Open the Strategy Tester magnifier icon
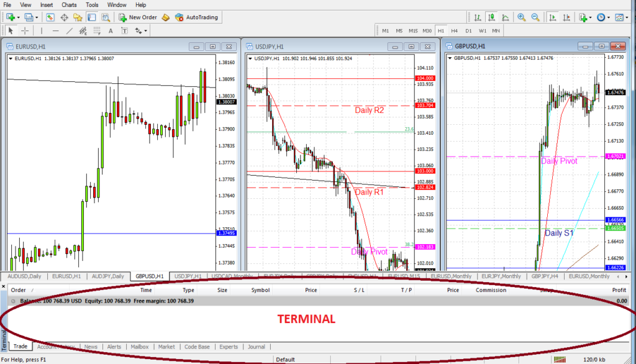The height and width of the screenshot is (364, 636). pyautogui.click(x=106, y=17)
